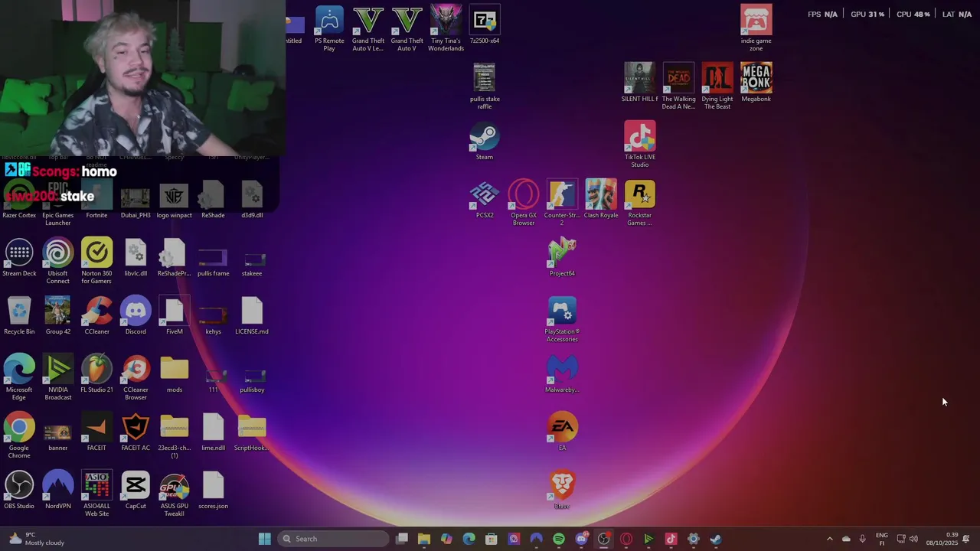The height and width of the screenshot is (551, 980).
Task: Select the LICENSE.md file
Action: click(x=252, y=316)
